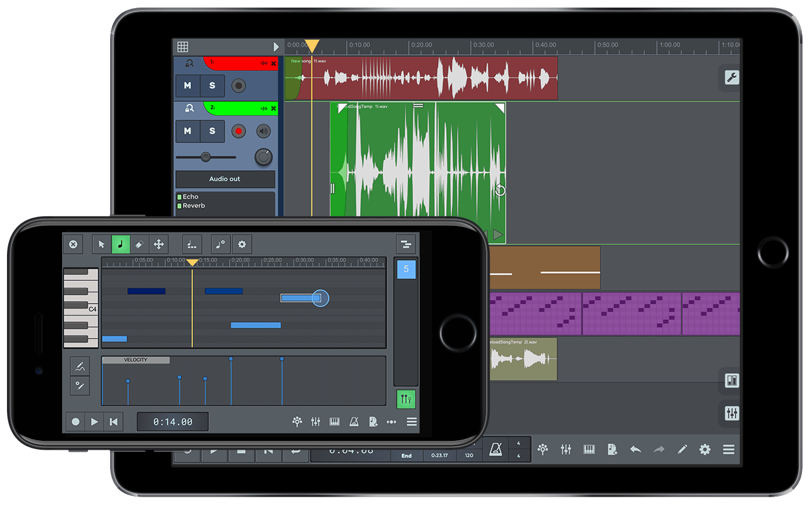Open the metronome settings on the phone toolbar
This screenshot has height=513, width=812.
pyautogui.click(x=354, y=421)
